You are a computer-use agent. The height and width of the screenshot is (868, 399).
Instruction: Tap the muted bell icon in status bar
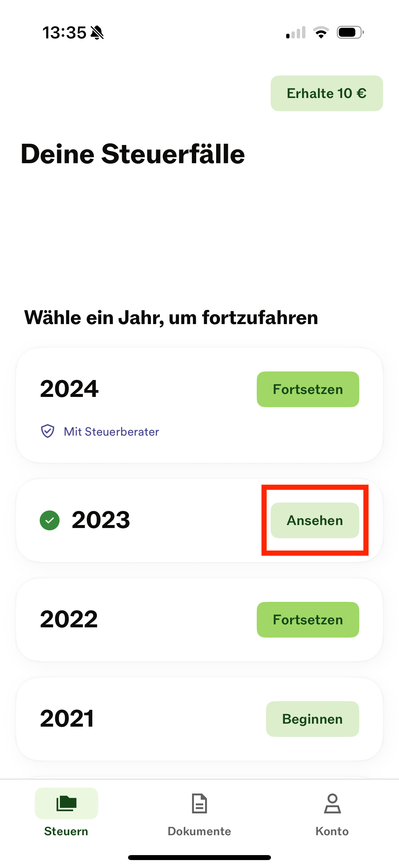pyautogui.click(x=97, y=33)
